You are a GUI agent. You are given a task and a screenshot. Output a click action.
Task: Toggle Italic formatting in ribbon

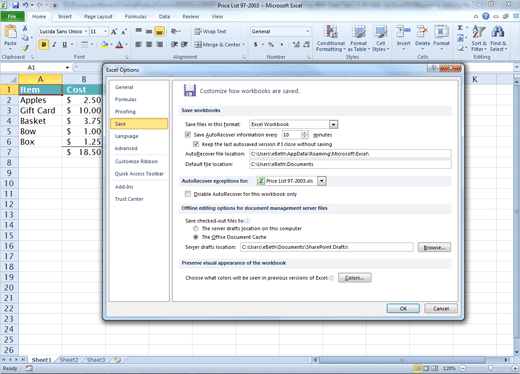point(54,44)
